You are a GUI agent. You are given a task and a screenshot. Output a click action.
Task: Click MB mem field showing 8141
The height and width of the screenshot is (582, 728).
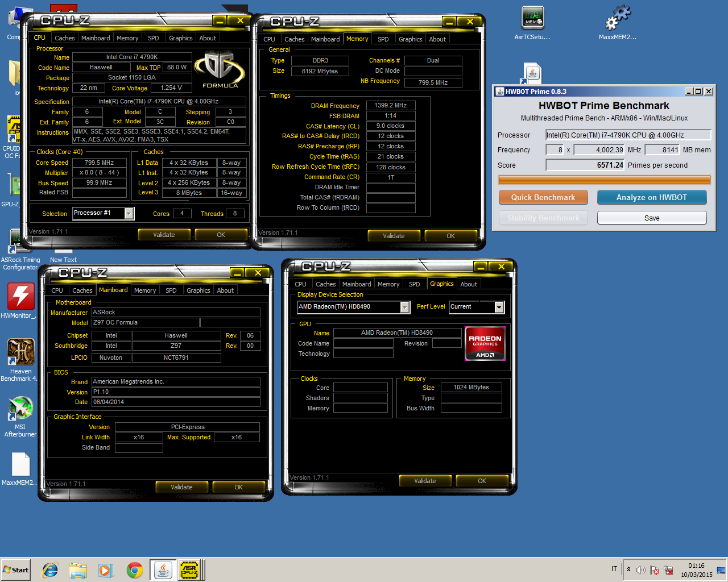click(662, 150)
